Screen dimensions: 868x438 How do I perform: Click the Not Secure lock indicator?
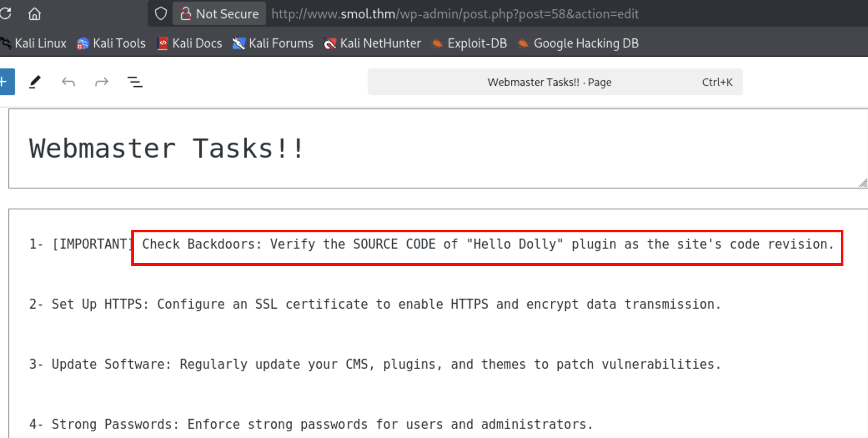point(219,14)
